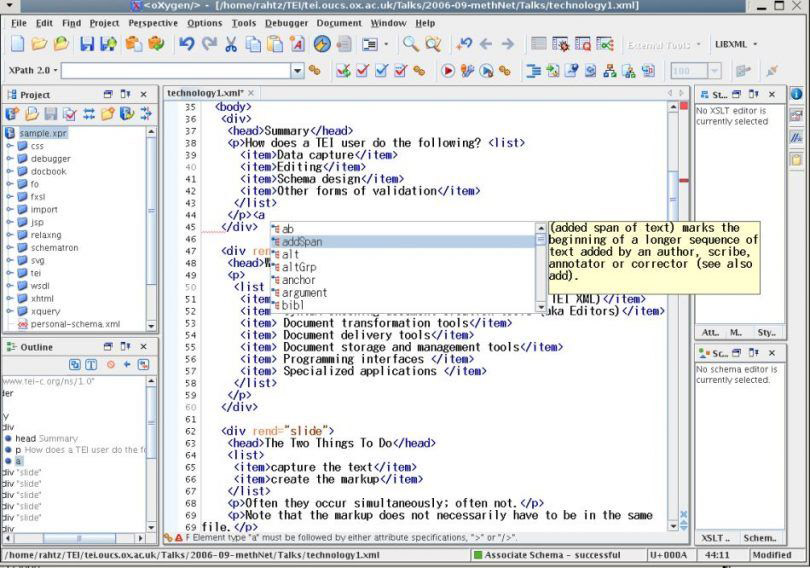Viewport: 810px width, 568px height.
Task: Click the Find magnifying glass icon
Action: click(411, 44)
